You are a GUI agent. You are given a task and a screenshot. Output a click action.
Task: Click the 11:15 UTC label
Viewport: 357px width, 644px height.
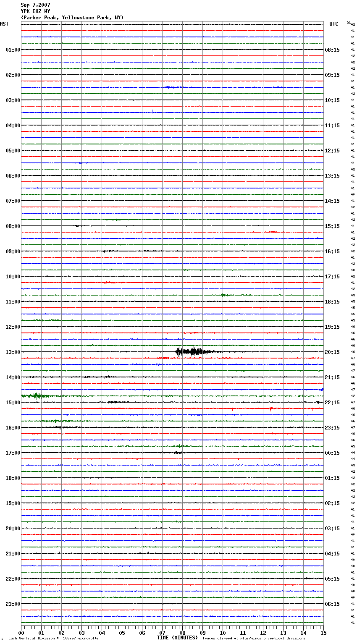[x=332, y=126]
